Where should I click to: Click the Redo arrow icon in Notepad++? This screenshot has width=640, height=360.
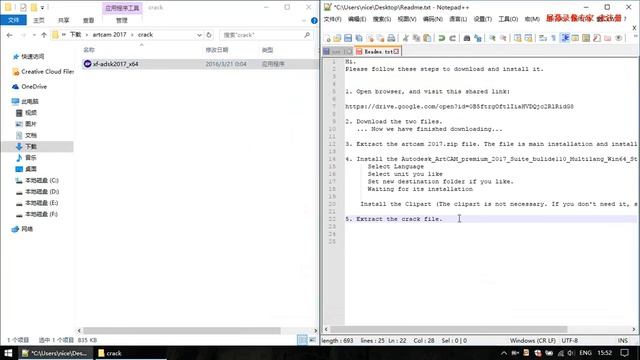pyautogui.click(x=452, y=38)
